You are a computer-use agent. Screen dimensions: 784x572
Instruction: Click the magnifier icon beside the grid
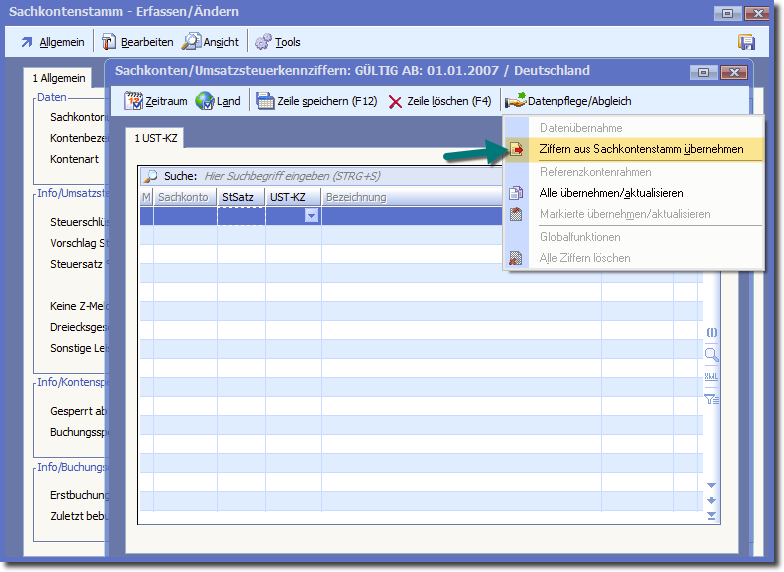tap(712, 354)
